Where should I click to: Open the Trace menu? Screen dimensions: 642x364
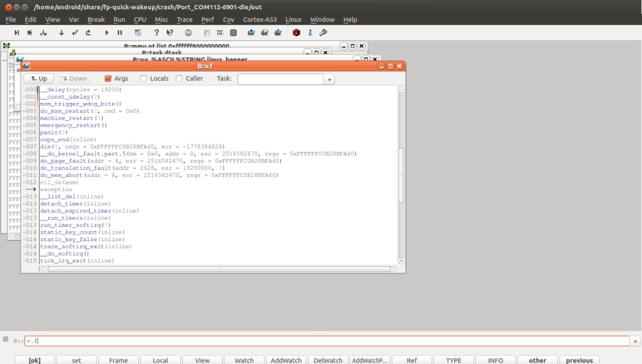coord(184,20)
